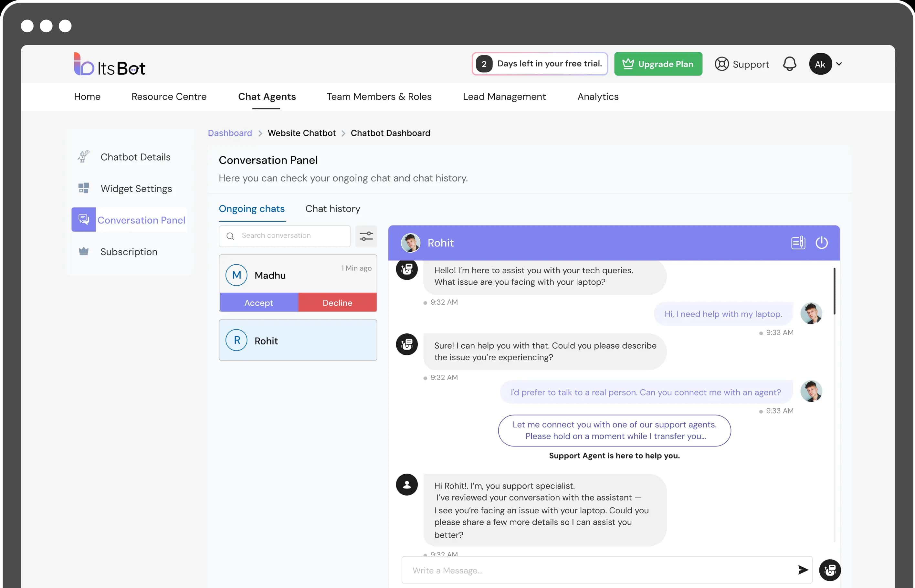
Task: End Rohit's chat with the power icon
Action: [822, 243]
